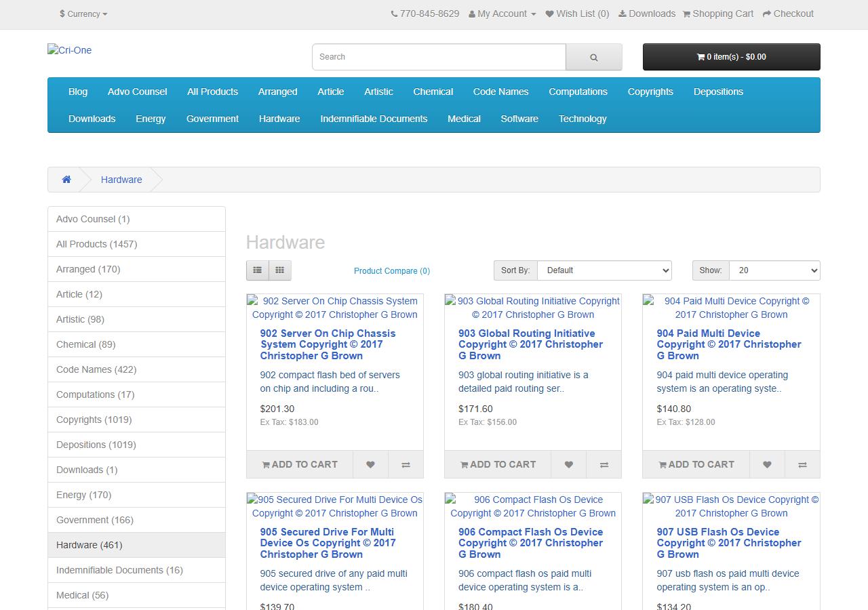The image size is (868, 610).
Task: Open Chemical in navigation bar
Action: coord(433,91)
